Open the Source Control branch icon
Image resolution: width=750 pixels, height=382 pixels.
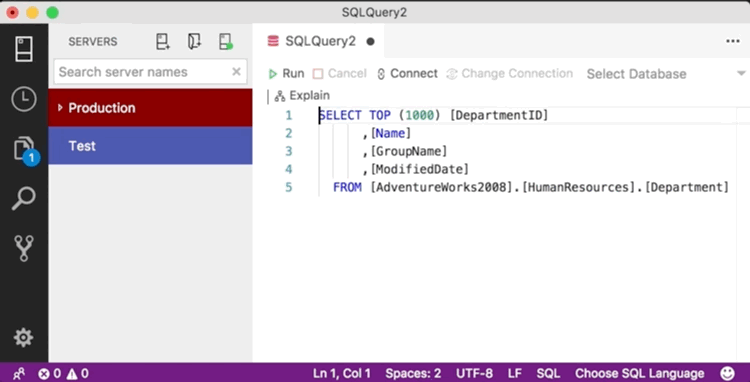pyautogui.click(x=23, y=248)
